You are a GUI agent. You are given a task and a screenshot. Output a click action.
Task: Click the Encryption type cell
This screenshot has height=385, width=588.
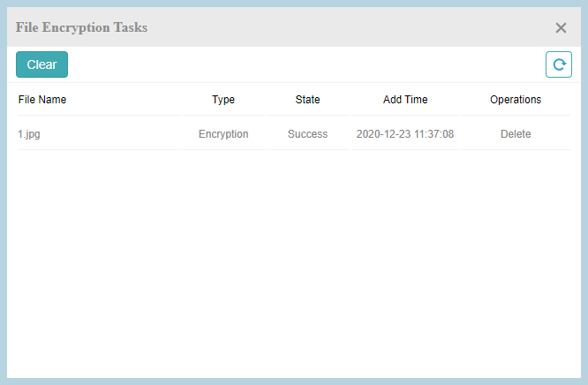coord(223,134)
